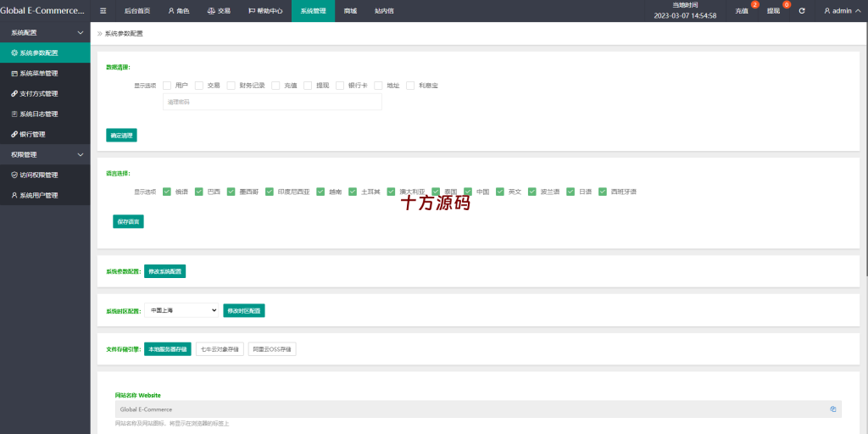Collapse the 系统配置 sidebar group

(45, 33)
